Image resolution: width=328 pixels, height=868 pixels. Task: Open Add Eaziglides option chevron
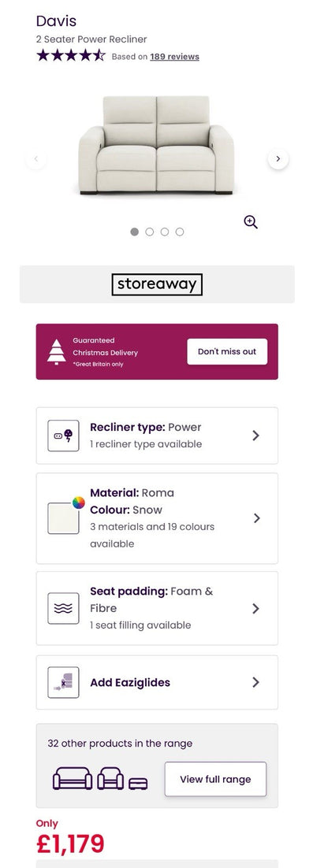pos(255,683)
